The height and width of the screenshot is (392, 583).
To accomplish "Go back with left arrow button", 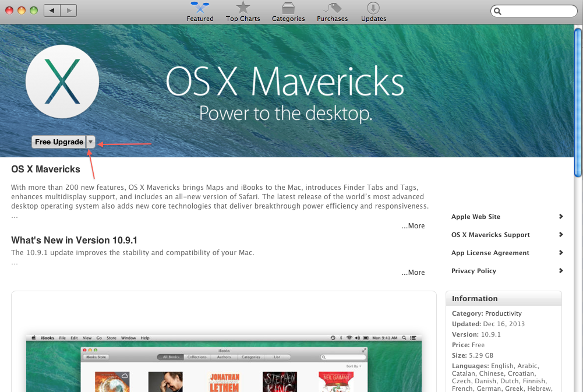I will [52, 10].
